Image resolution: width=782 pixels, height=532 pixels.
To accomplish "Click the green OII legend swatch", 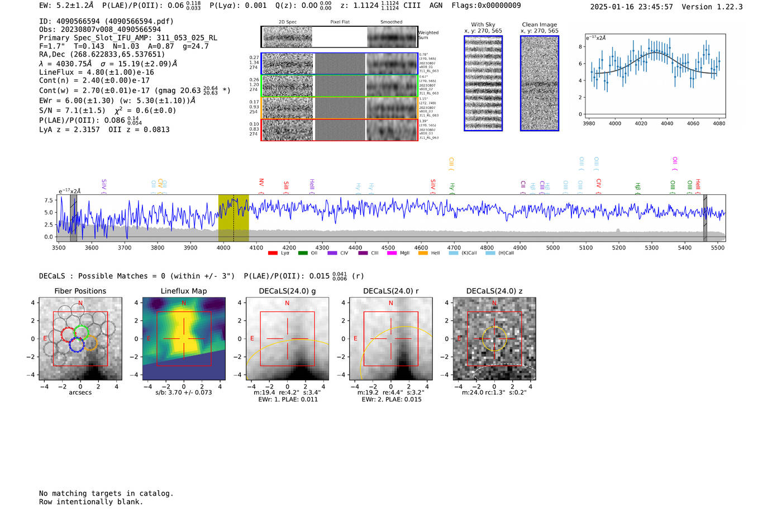I will (303, 253).
